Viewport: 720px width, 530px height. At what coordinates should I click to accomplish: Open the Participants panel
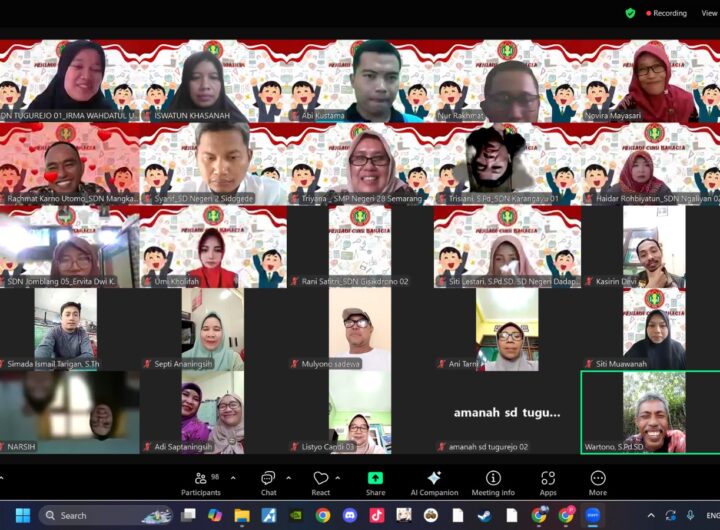[200, 482]
